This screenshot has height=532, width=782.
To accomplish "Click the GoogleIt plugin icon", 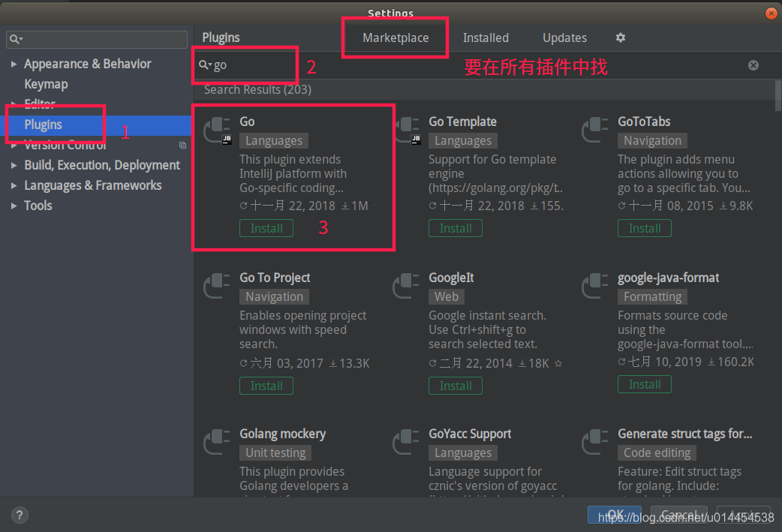I will click(x=406, y=286).
